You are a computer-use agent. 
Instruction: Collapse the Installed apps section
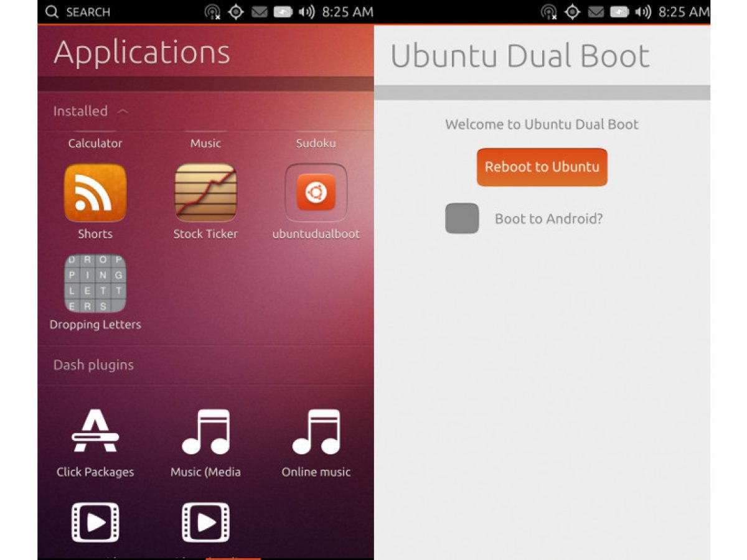pyautogui.click(x=123, y=111)
